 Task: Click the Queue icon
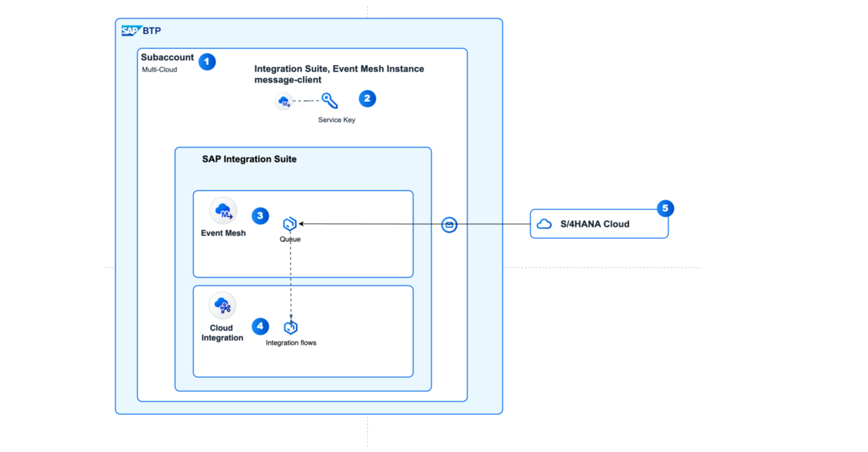pyautogui.click(x=290, y=224)
